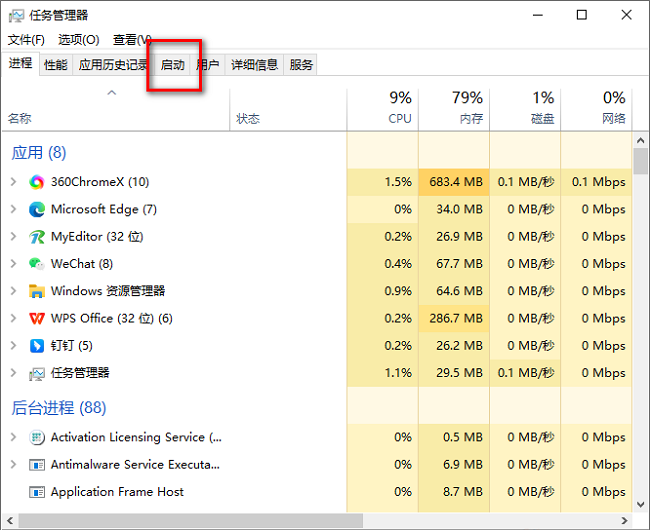Expand the 任务管理器 process row
This screenshot has height=530, width=650.
click(14, 373)
